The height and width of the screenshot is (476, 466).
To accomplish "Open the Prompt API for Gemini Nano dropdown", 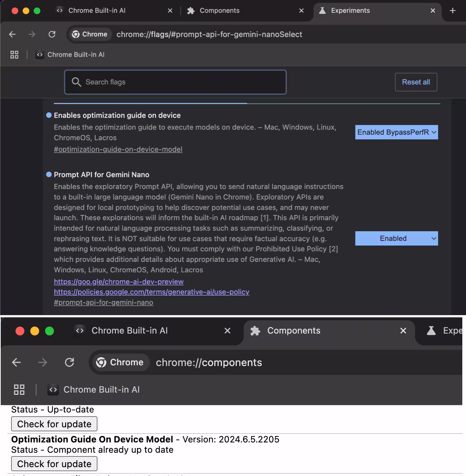I will click(x=396, y=239).
